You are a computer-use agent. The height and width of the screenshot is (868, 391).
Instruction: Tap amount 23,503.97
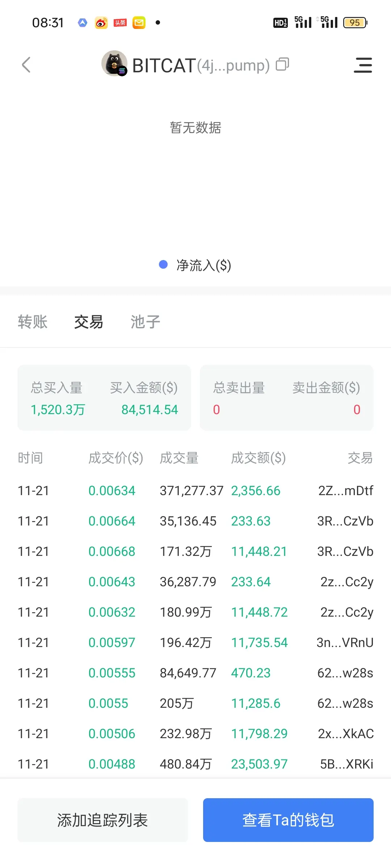259,764
